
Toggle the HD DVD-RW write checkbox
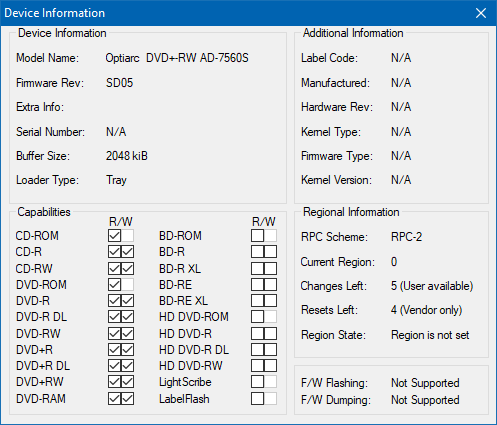point(271,366)
